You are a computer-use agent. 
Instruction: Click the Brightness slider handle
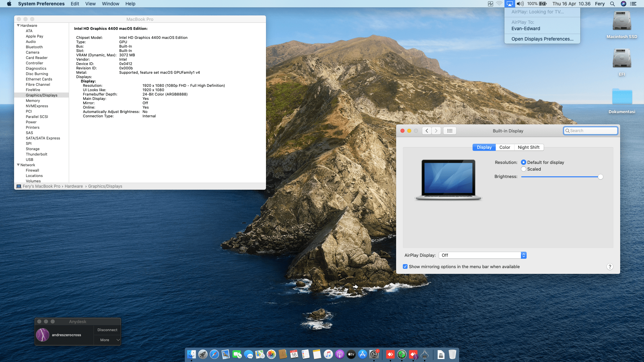pyautogui.click(x=600, y=177)
